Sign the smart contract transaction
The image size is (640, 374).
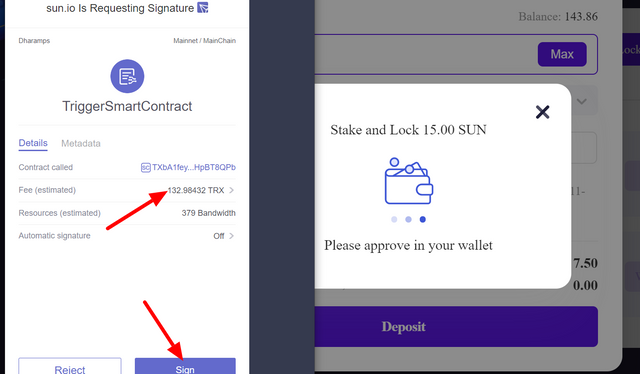click(185, 366)
